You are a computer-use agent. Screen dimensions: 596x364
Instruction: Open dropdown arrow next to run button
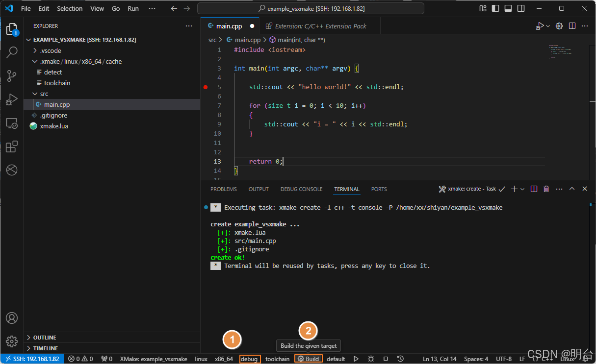[x=548, y=26]
